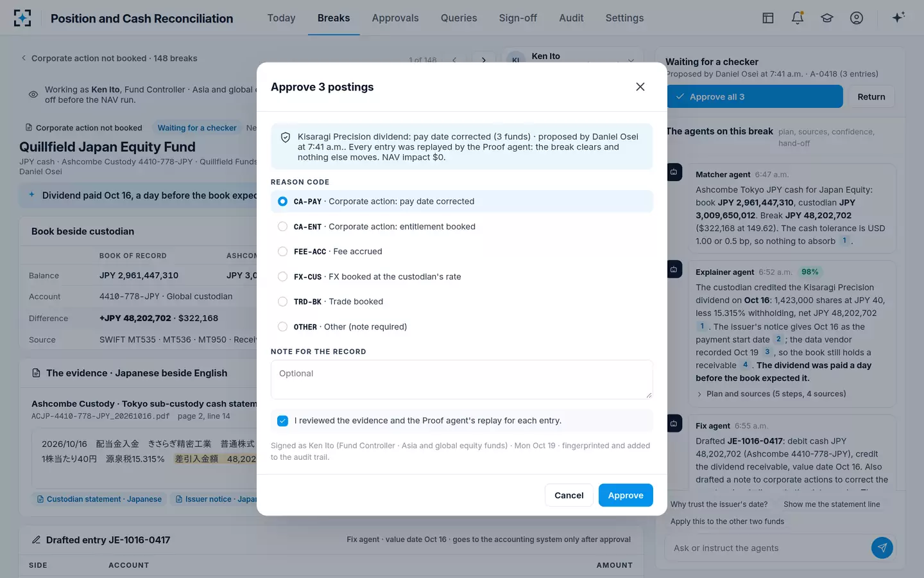Click the shield icon in dialog summary
The image size is (924, 578).
pos(286,137)
